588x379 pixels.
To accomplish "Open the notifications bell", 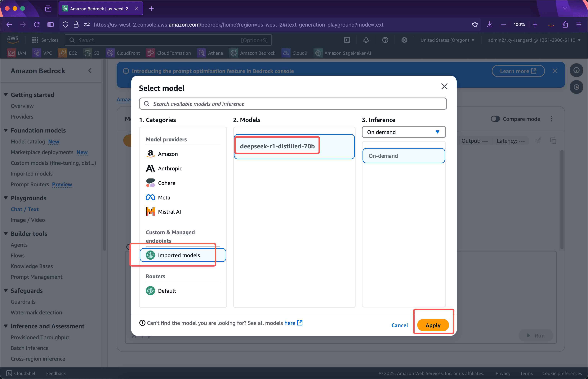I will tap(366, 40).
